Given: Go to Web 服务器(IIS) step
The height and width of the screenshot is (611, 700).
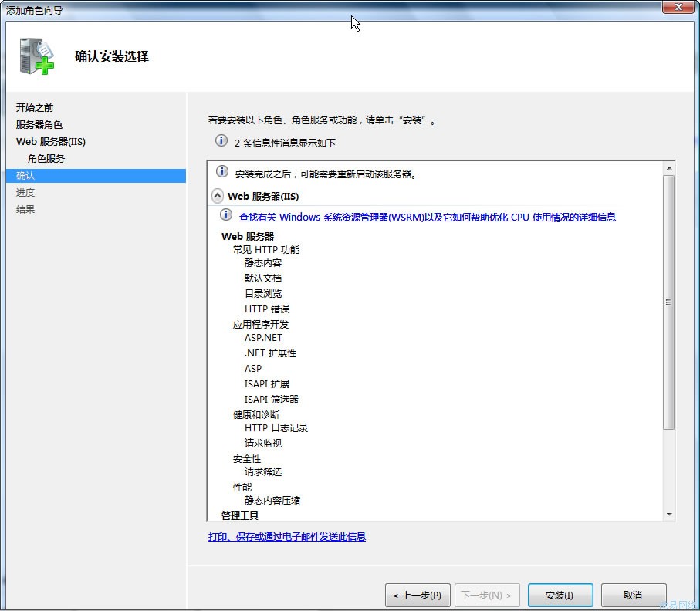Looking at the screenshot, I should click(x=51, y=141).
